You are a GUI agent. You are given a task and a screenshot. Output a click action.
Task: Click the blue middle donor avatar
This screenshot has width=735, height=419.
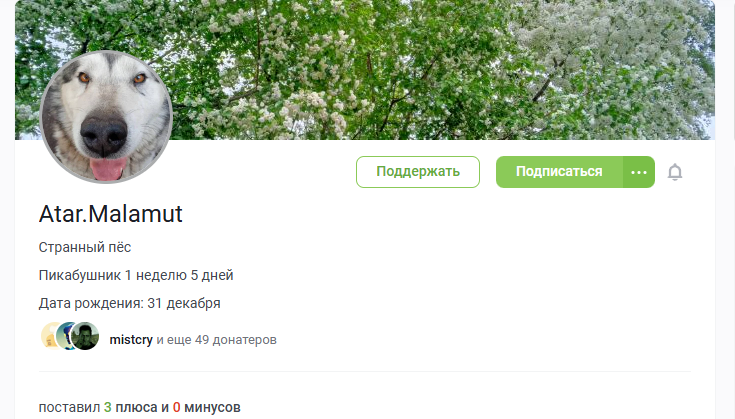tap(64, 336)
